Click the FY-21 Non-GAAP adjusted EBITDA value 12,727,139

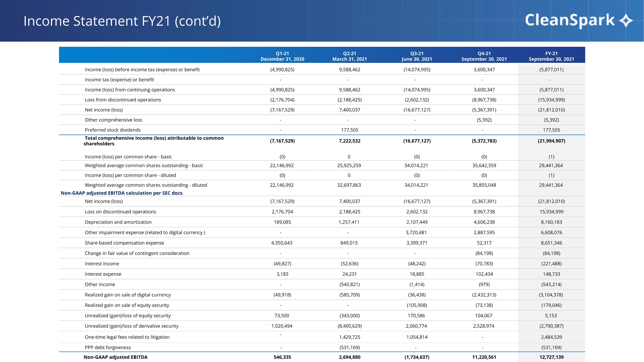point(551,357)
